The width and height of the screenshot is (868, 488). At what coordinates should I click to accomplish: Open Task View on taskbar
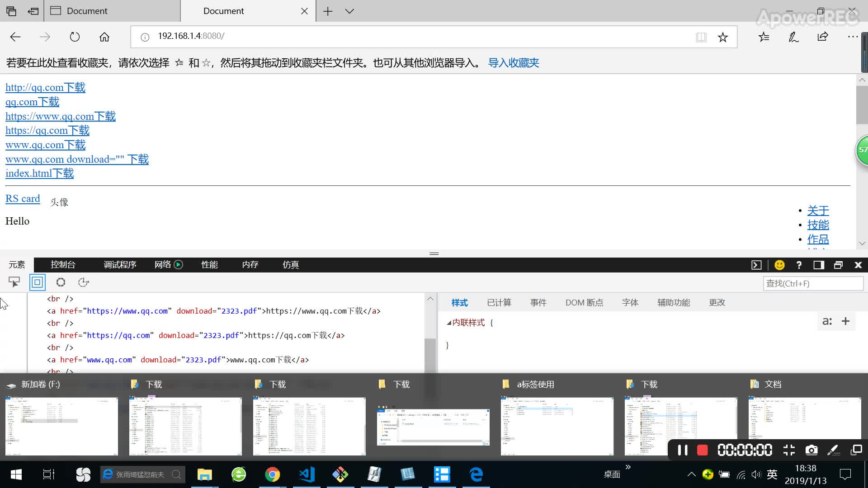point(49,474)
